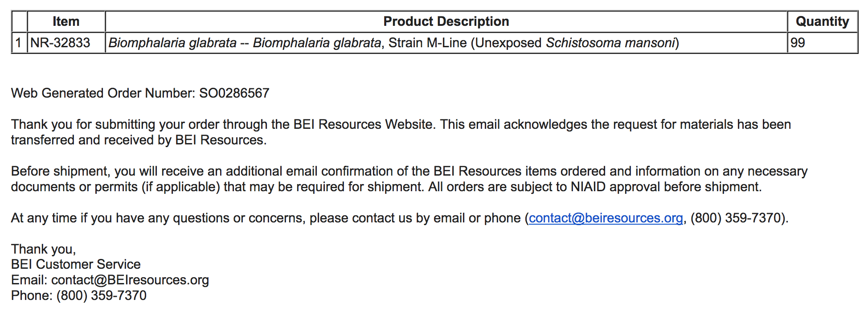868x312 pixels.
Task: Click the Item column header
Action: pyautogui.click(x=66, y=21)
